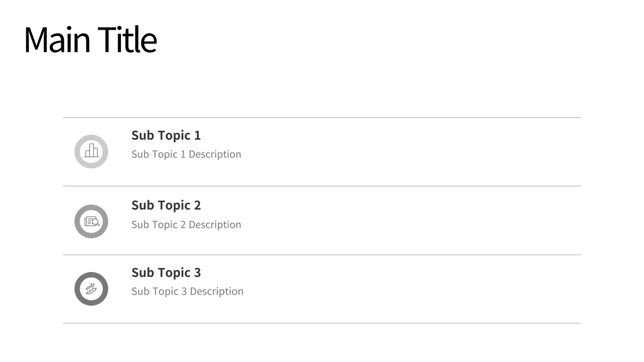
Task: Click the light gray ring around the bar chart icon
Action: (x=77, y=151)
